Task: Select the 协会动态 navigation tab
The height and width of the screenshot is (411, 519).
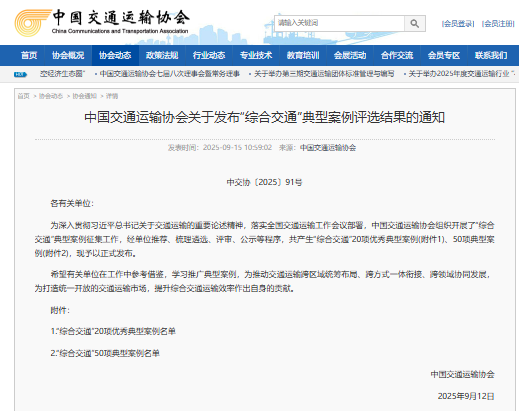Action: click(115, 55)
